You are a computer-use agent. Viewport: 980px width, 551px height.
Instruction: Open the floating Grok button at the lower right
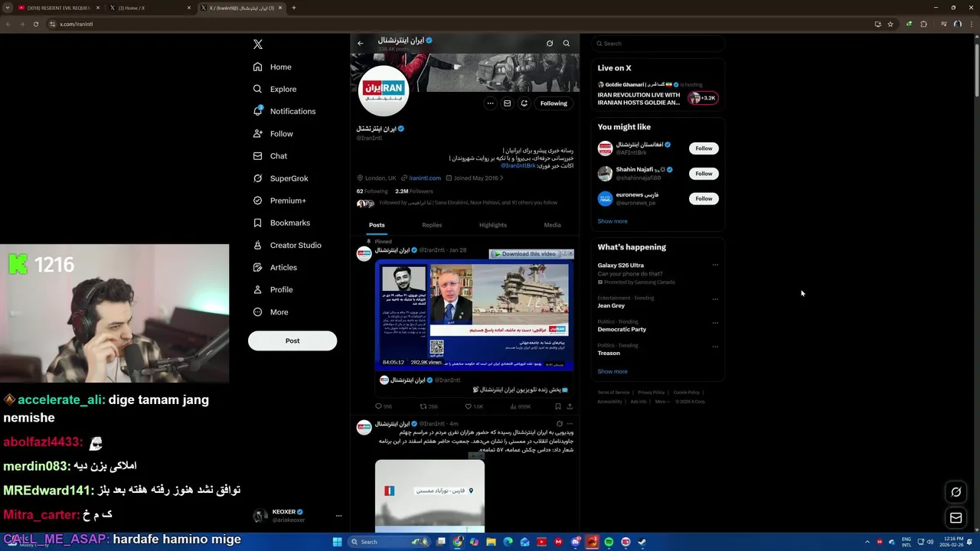tap(955, 492)
